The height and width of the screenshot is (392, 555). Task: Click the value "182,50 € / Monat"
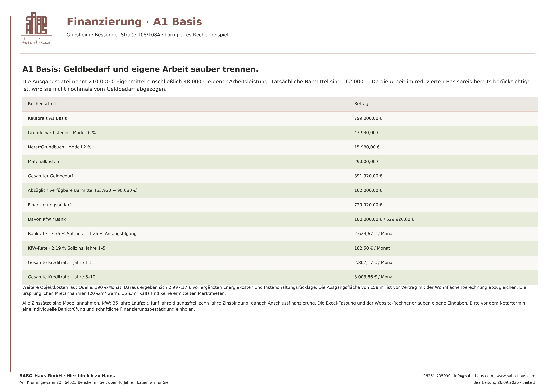tap(372, 248)
